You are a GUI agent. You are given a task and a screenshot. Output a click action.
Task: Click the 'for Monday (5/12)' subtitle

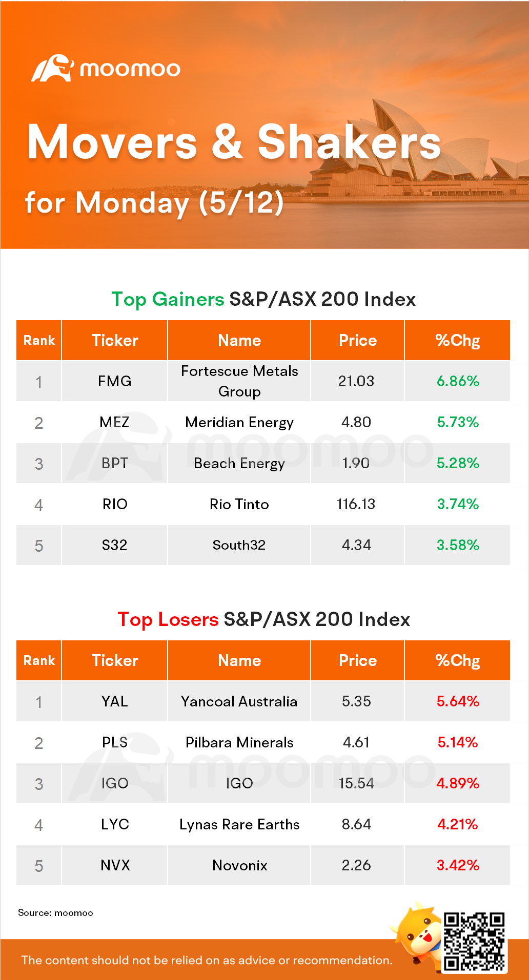pos(154,203)
